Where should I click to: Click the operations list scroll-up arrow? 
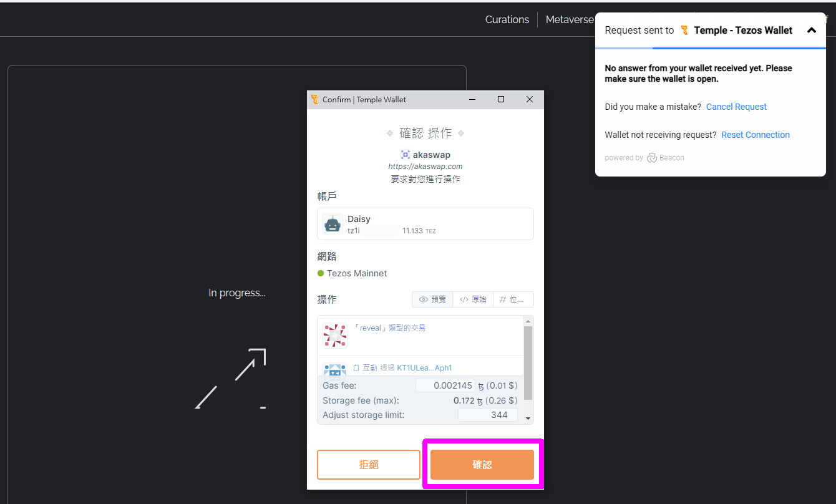[x=528, y=321]
